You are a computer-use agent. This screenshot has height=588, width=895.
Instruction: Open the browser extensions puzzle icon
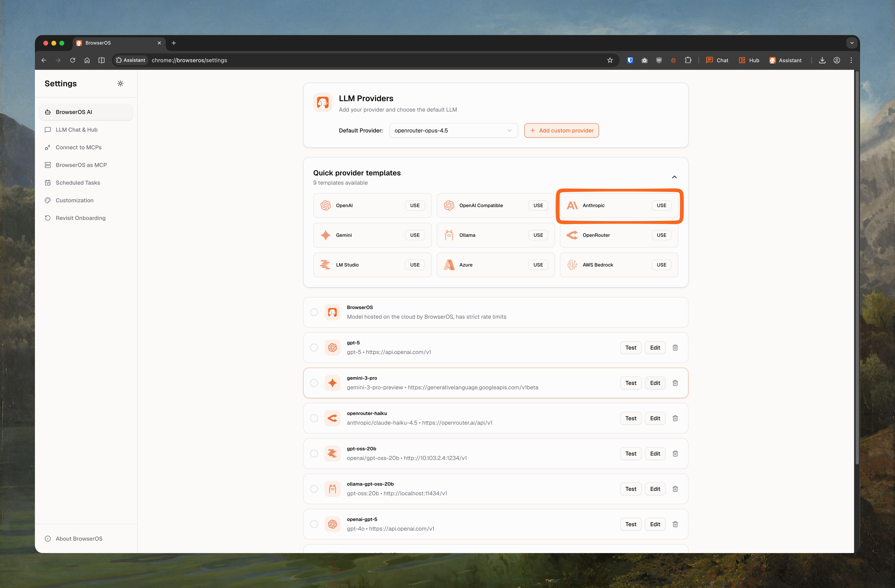688,60
